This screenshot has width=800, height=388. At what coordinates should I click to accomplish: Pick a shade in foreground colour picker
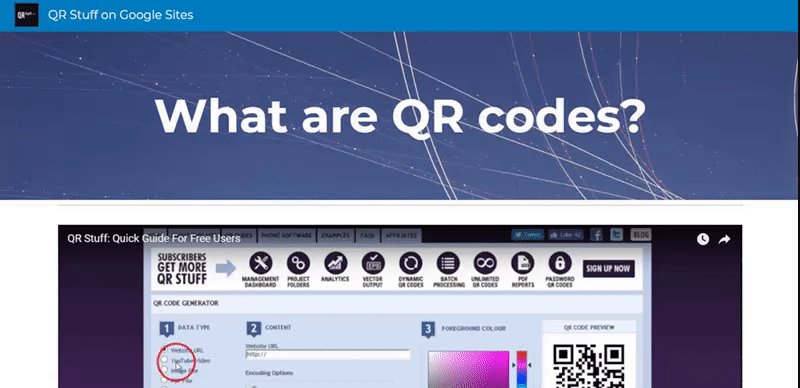pos(469,369)
